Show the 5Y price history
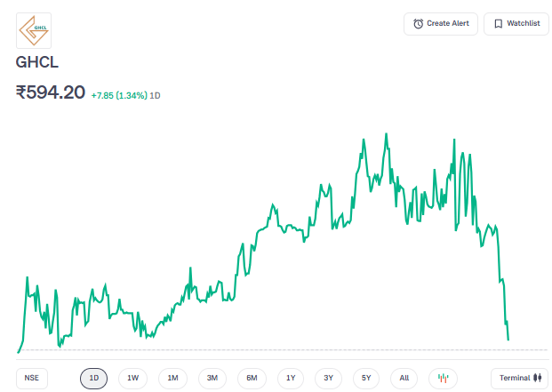552x392 pixels. click(366, 378)
